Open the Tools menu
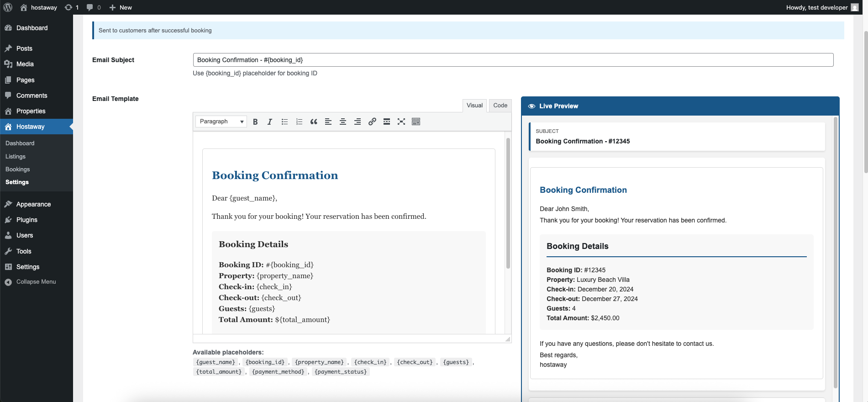The width and height of the screenshot is (868, 402). coord(37,251)
